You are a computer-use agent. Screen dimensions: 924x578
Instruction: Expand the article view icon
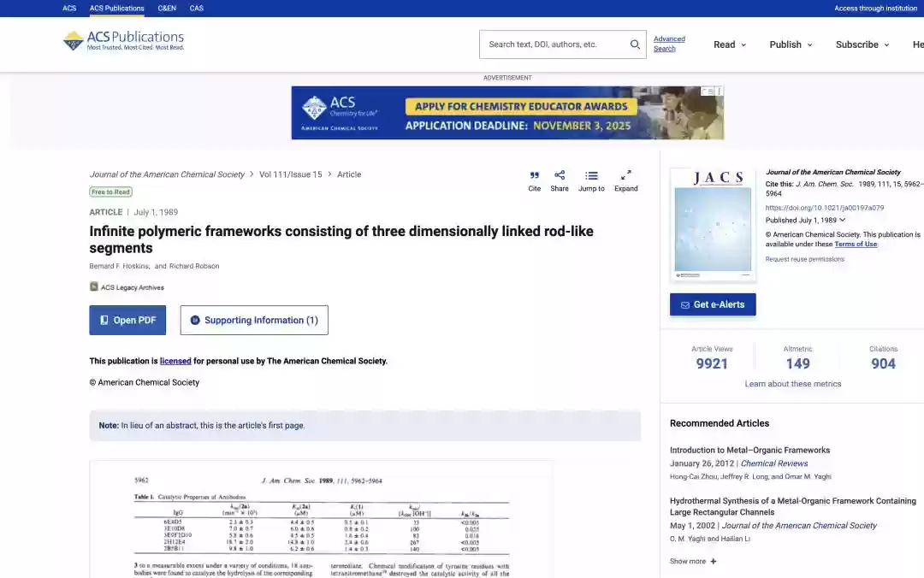pyautogui.click(x=625, y=175)
